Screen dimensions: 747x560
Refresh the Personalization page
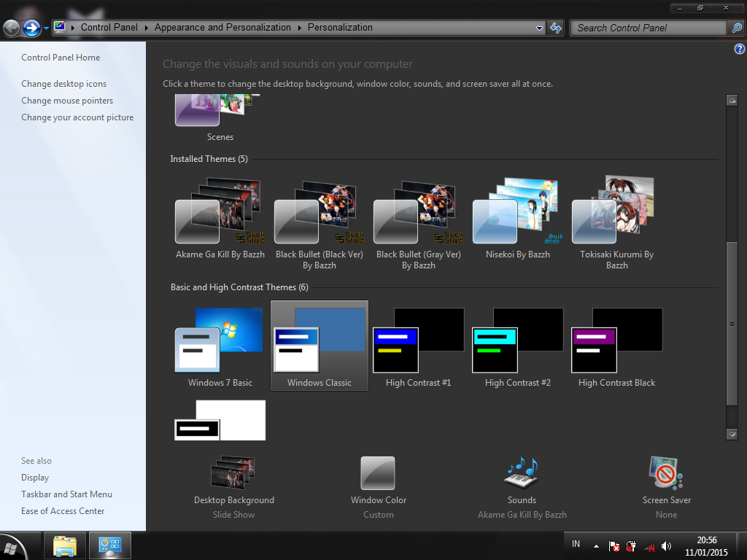coord(555,28)
